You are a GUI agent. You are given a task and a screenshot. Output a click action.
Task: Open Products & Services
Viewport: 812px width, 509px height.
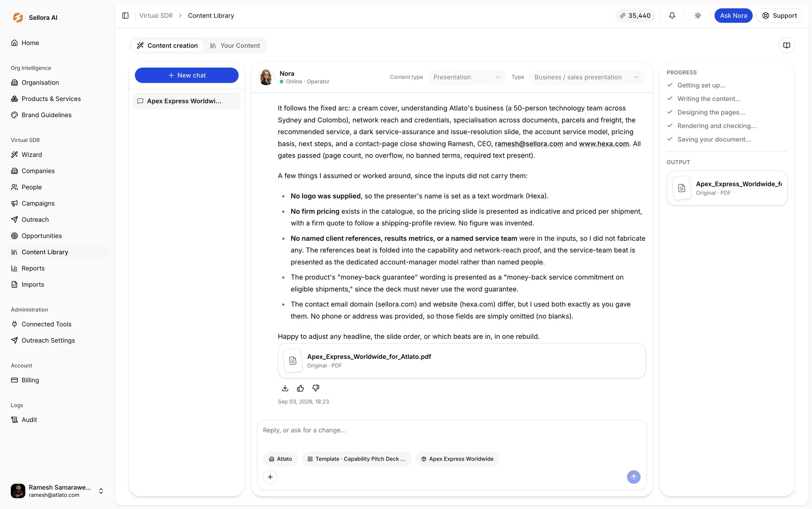(58, 99)
